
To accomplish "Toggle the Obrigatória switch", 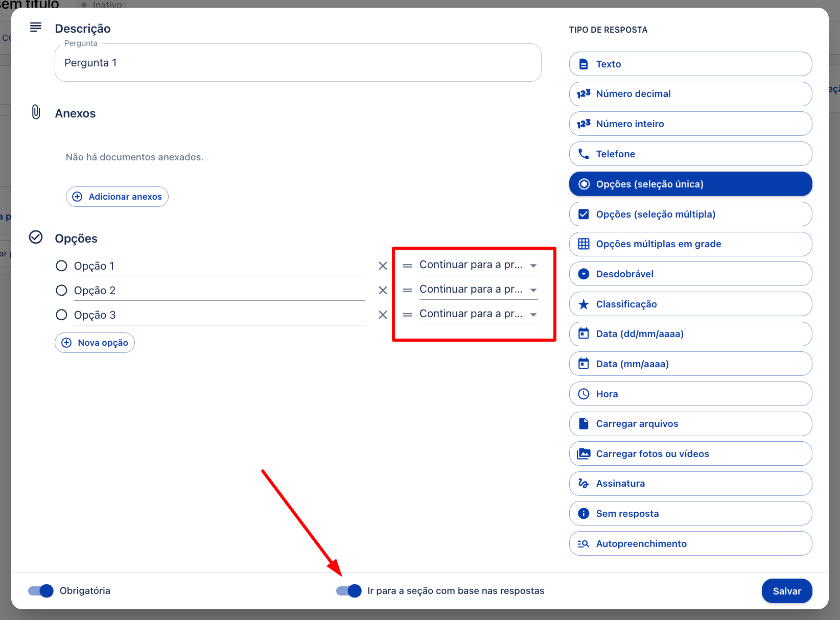I will (41, 591).
